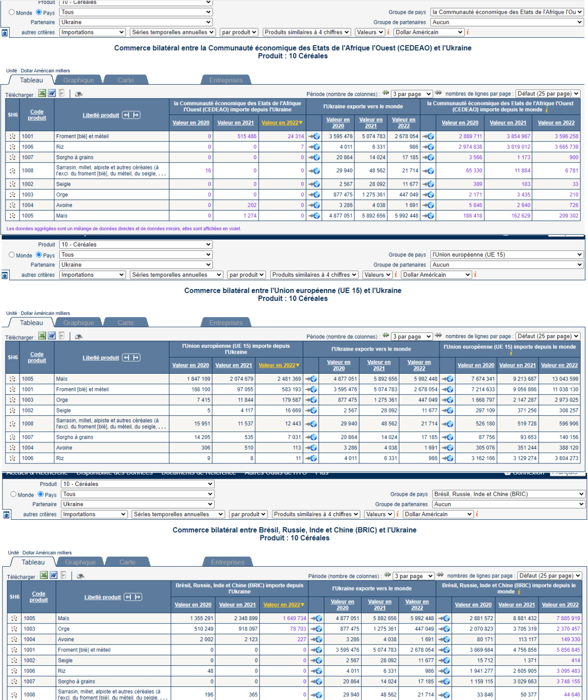
Task: Select Monde radio in the CEDEAO panel
Action: [x=12, y=12]
